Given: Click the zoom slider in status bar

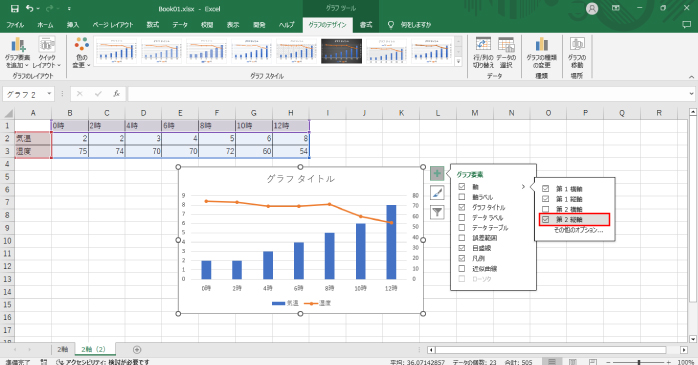Looking at the screenshot, I should pyautogui.click(x=639, y=362).
